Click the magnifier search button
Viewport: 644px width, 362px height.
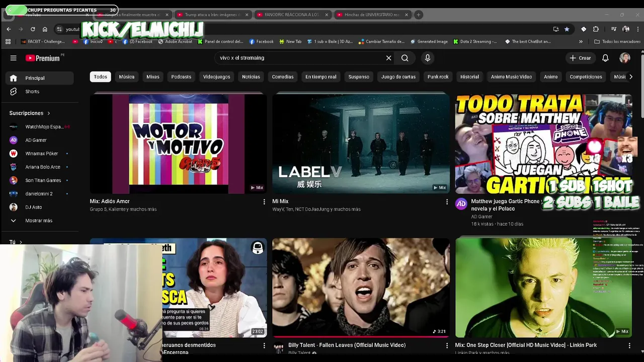[x=405, y=58]
